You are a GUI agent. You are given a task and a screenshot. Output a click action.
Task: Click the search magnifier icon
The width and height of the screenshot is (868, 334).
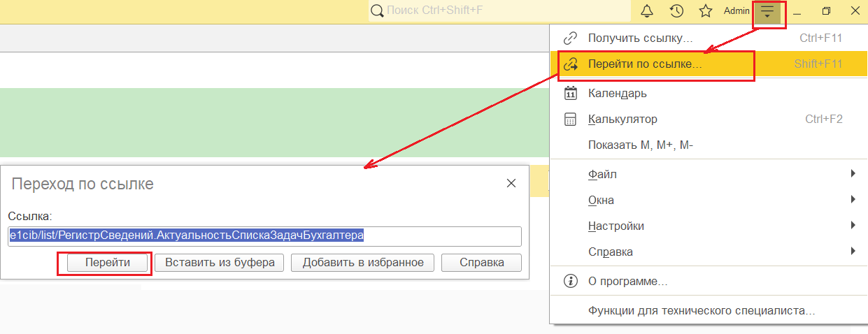click(x=377, y=11)
